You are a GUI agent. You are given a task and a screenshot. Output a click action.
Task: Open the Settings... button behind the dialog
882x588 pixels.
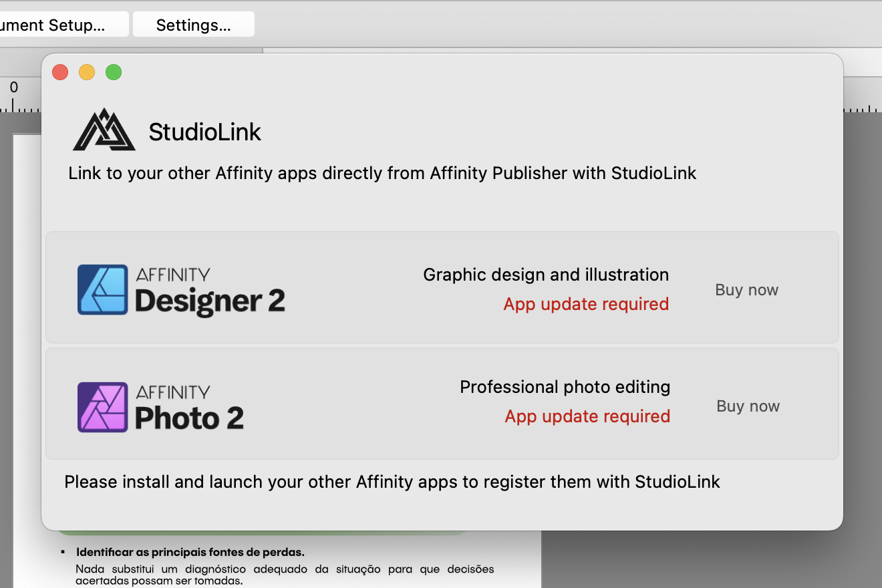coord(193,25)
